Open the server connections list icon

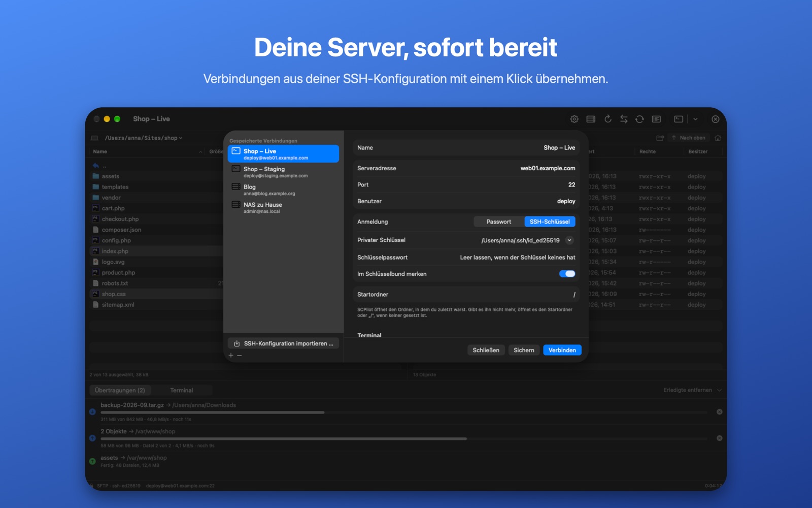[591, 119]
